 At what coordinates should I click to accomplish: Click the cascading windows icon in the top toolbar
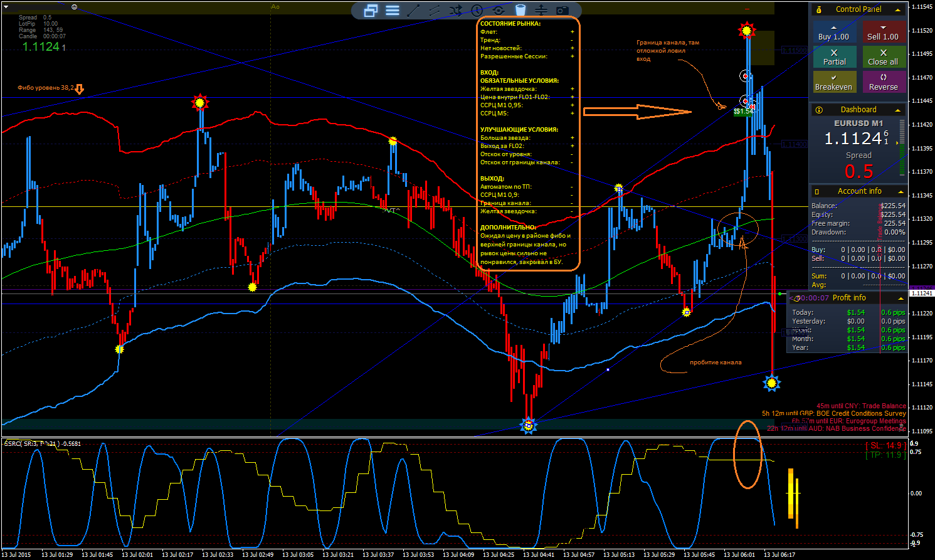click(x=371, y=10)
